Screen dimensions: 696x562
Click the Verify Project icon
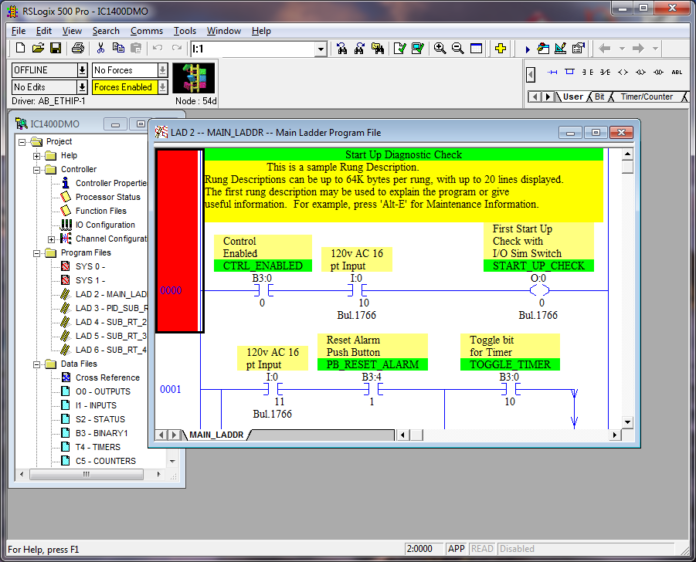[x=418, y=48]
